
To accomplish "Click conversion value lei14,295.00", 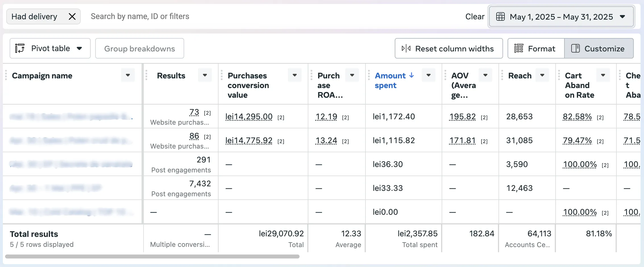I will click(249, 117).
